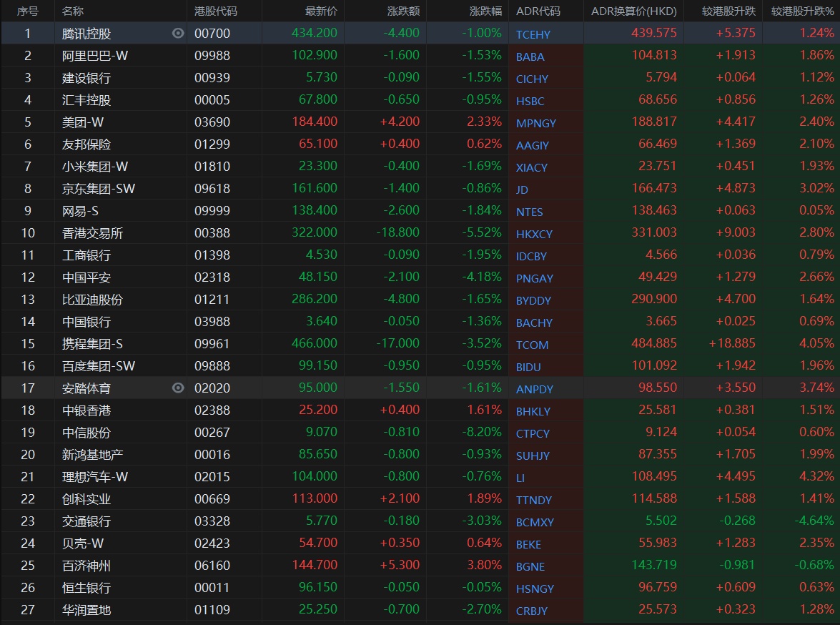Viewport: 840px width, 625px height.
Task: Select the 比亚迪股份 row
Action: 93,300
